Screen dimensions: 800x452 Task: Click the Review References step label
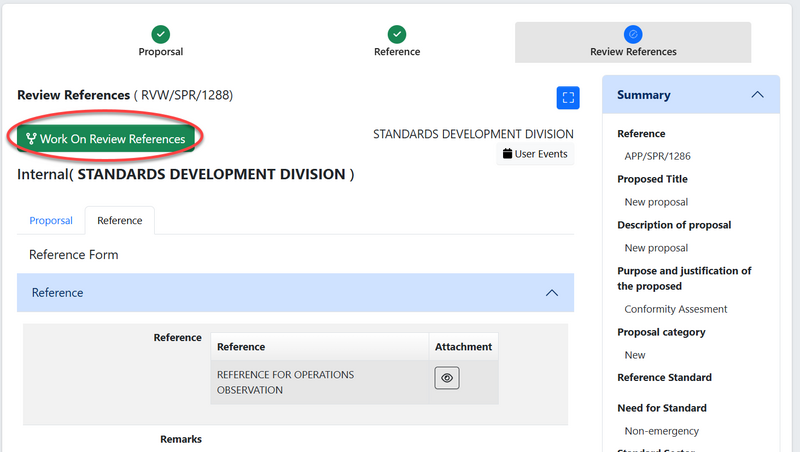coord(633,52)
